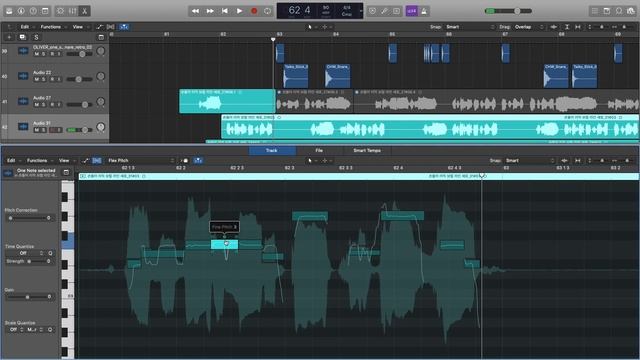Open the Mixer button in control bar
Viewport: 640px width, 360px height.
pos(73,11)
